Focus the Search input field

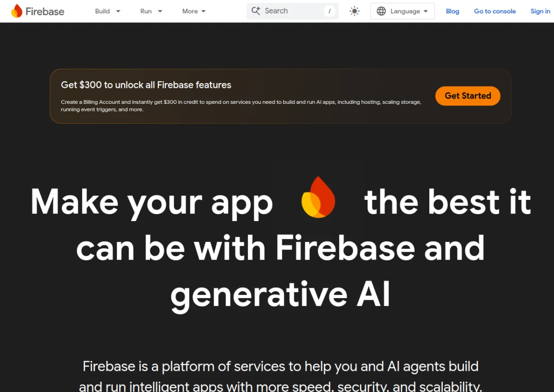(293, 11)
